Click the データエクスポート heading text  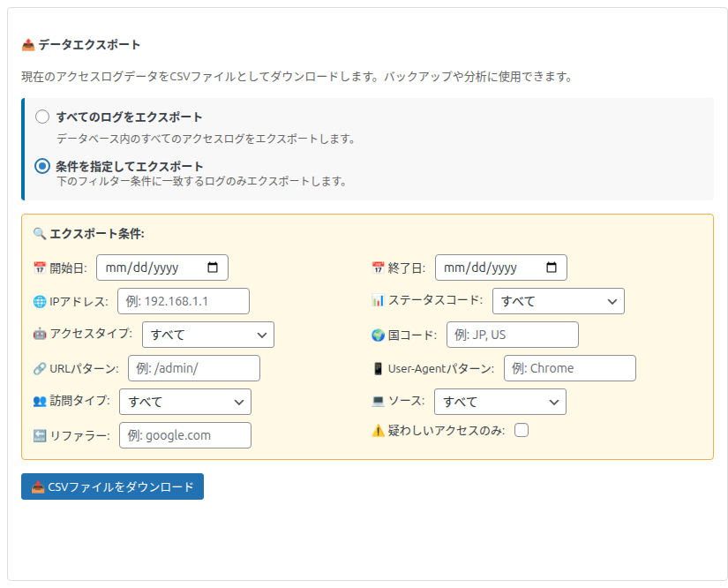[x=89, y=45]
